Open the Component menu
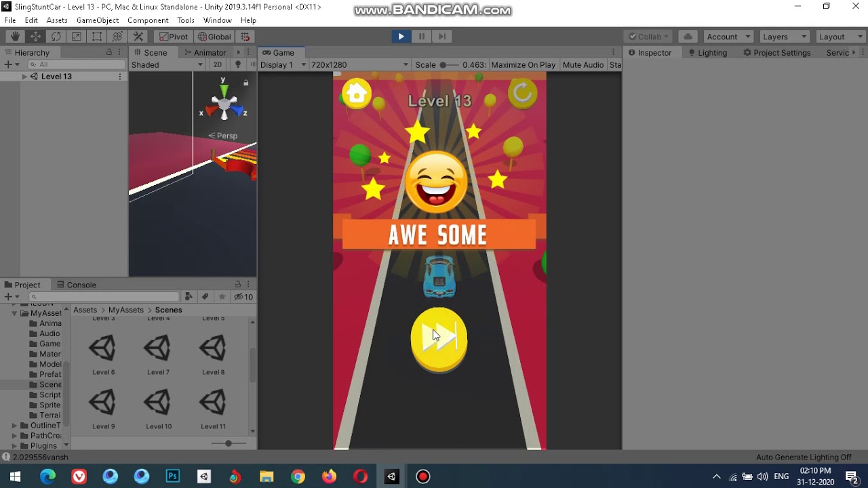This screenshot has width=868, height=488. [148, 20]
